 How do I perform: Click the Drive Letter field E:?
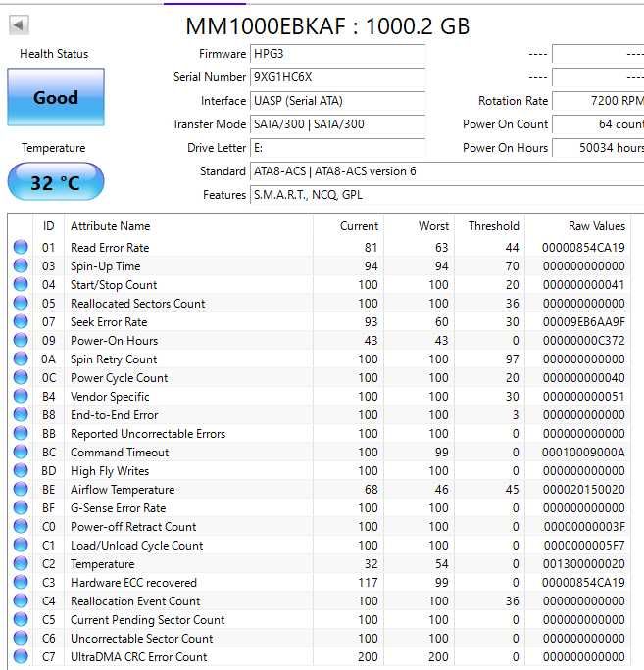[338, 148]
